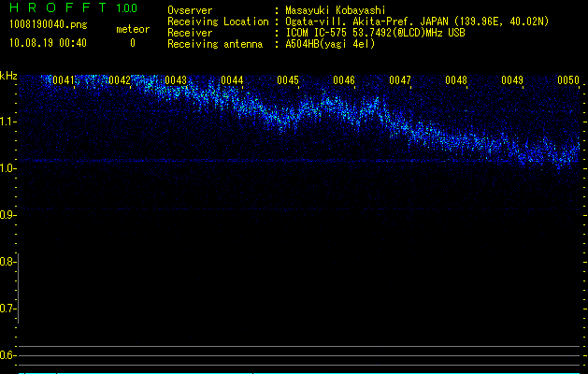This screenshot has width=588, height=374.
Task: Click the version number 1.00
Action: [x=125, y=8]
